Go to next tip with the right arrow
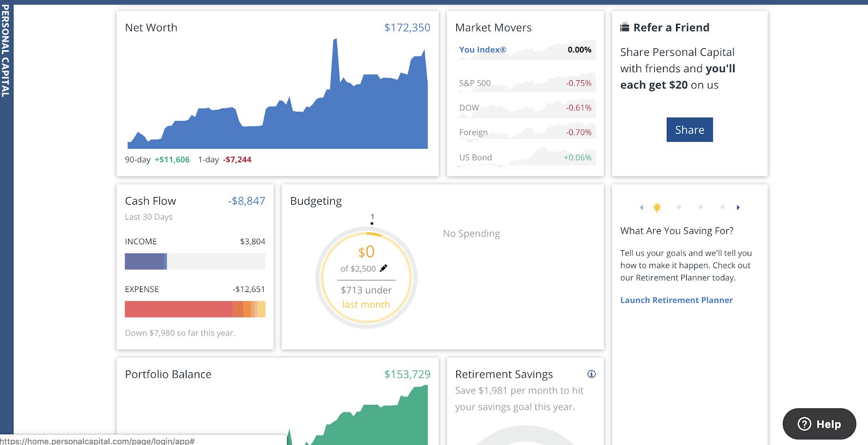Image resolution: width=868 pixels, height=445 pixels. (738, 207)
